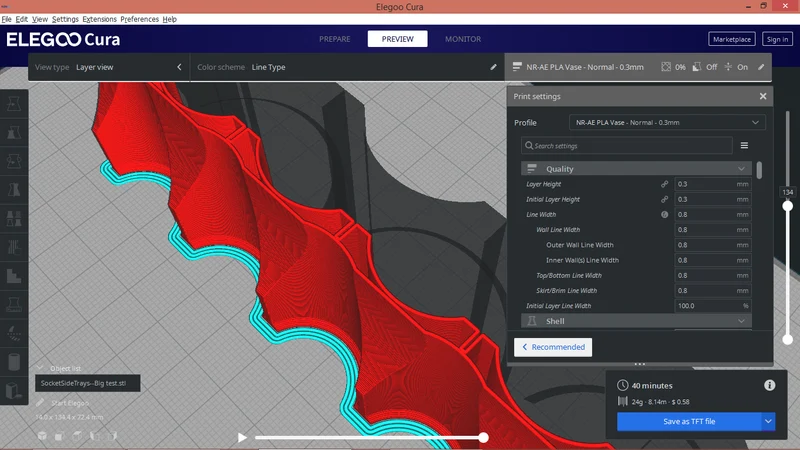Switch to the MONITOR tab
800x450 pixels.
click(463, 39)
